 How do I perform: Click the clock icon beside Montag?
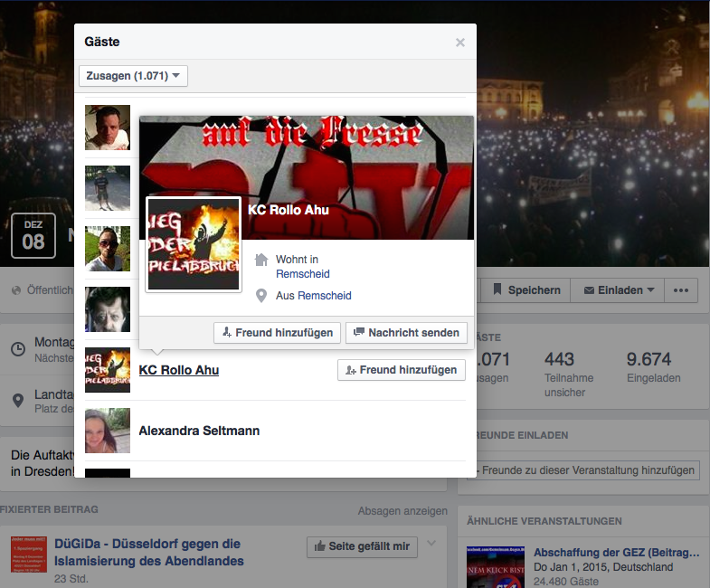[x=18, y=349]
